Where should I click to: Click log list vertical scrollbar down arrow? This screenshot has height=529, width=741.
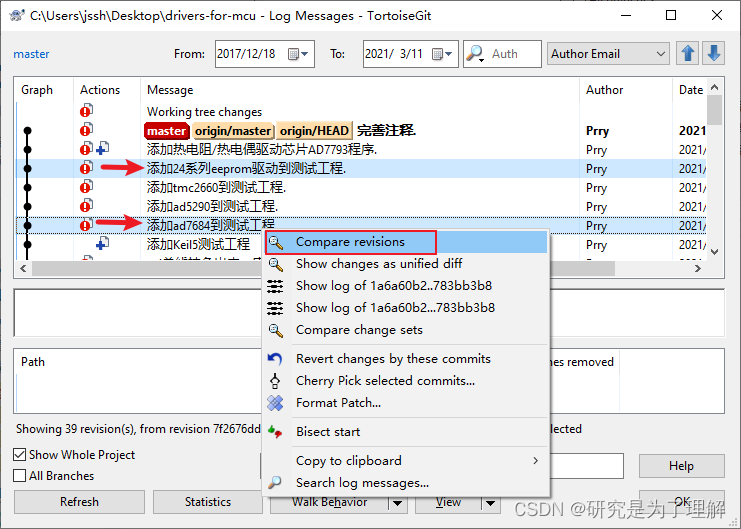coord(715,251)
